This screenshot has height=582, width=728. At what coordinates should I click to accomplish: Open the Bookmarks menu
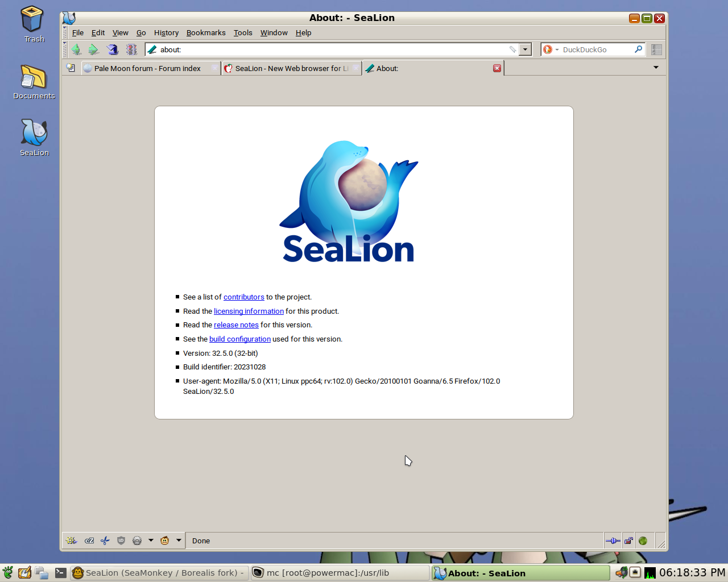tap(206, 33)
